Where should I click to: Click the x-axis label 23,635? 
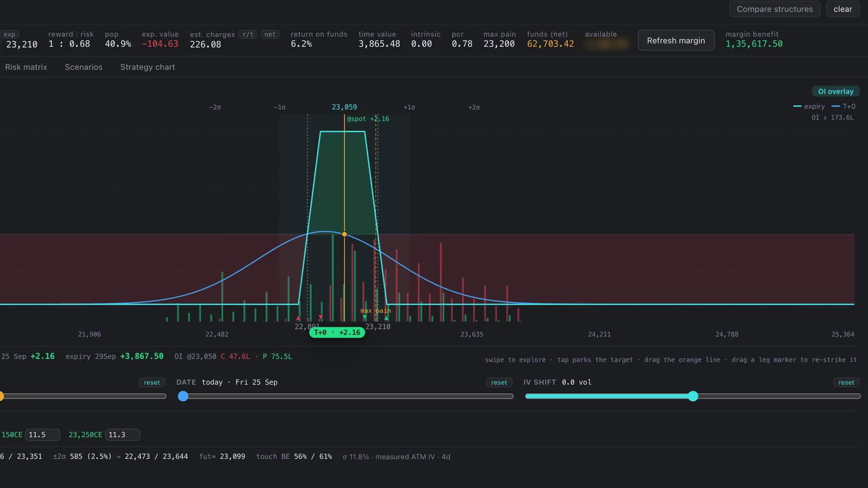click(472, 335)
